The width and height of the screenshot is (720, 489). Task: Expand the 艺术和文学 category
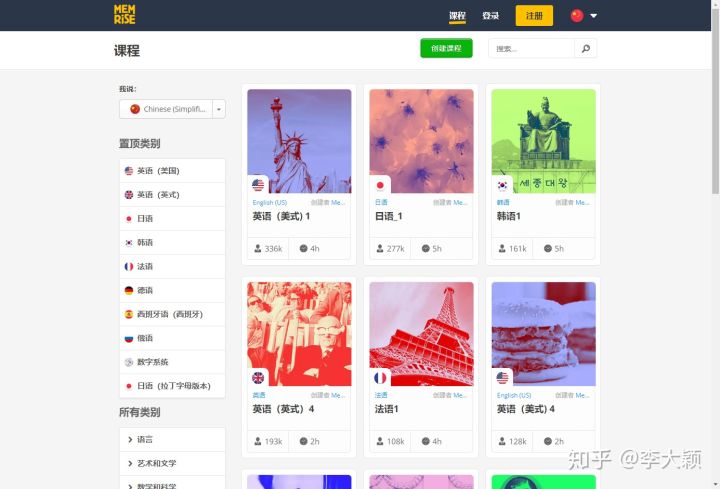(172, 463)
